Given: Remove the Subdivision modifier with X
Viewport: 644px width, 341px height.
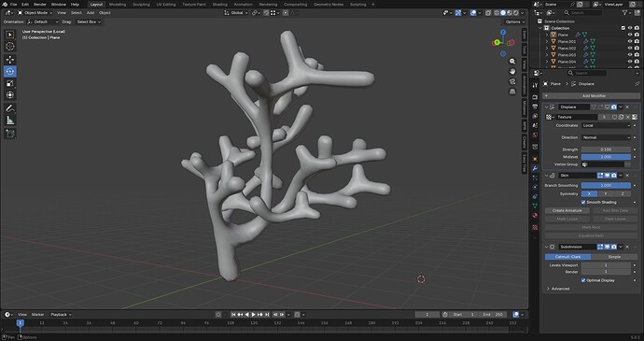Looking at the screenshot, I should (x=627, y=247).
